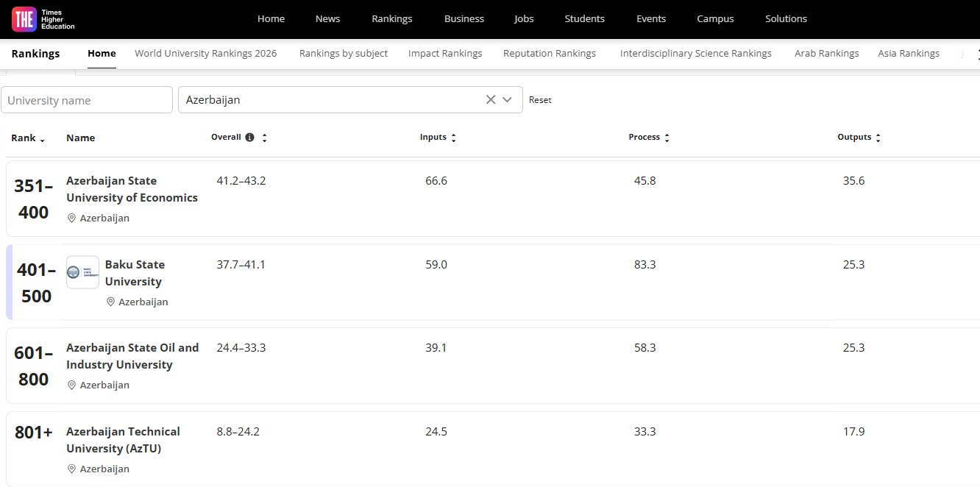Click the Times Higher Education logo

(x=43, y=19)
